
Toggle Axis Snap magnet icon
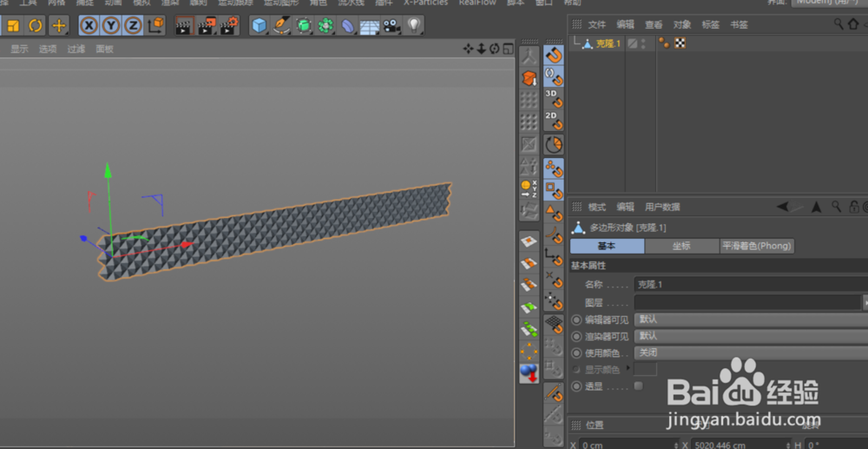point(554,256)
